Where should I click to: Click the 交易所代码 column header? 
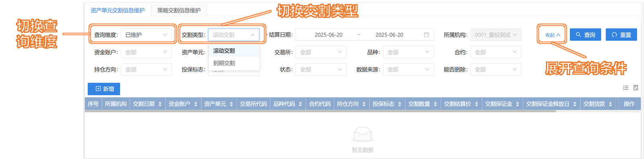253,104
